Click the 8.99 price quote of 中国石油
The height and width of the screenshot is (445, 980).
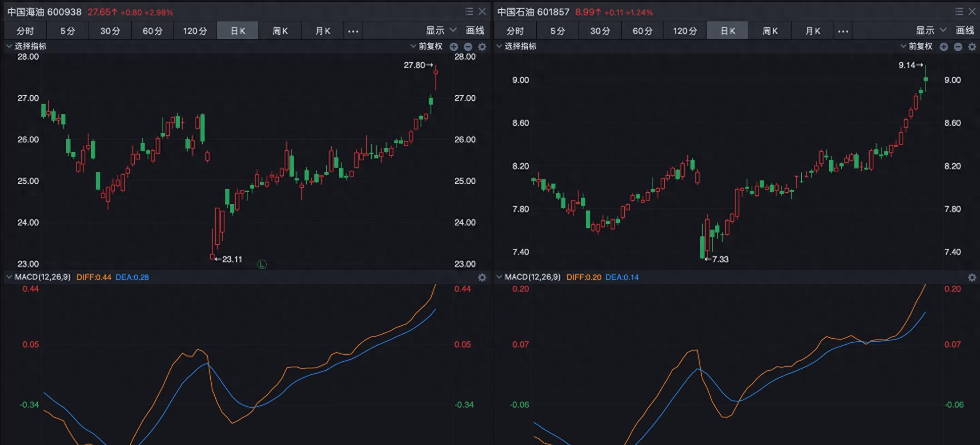click(x=589, y=12)
